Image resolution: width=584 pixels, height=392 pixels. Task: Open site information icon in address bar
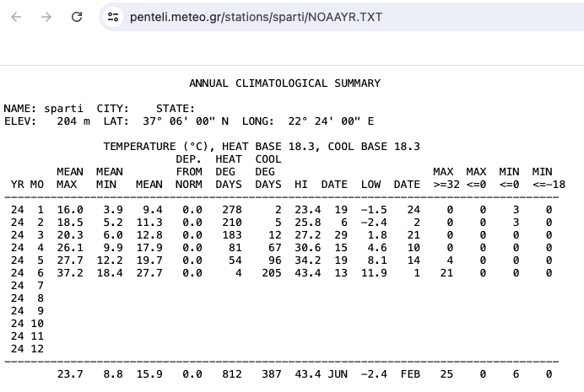[113, 17]
